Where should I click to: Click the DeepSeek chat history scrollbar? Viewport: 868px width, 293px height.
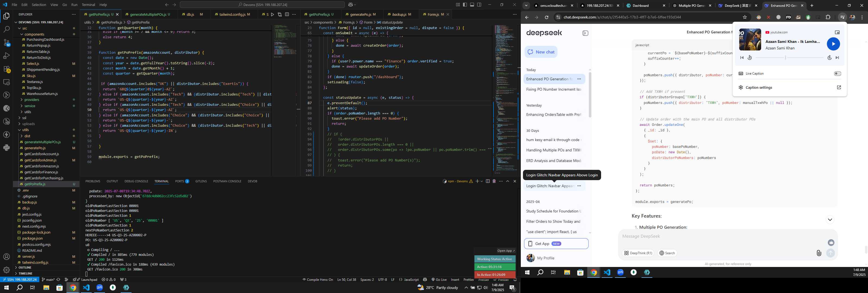point(590,94)
